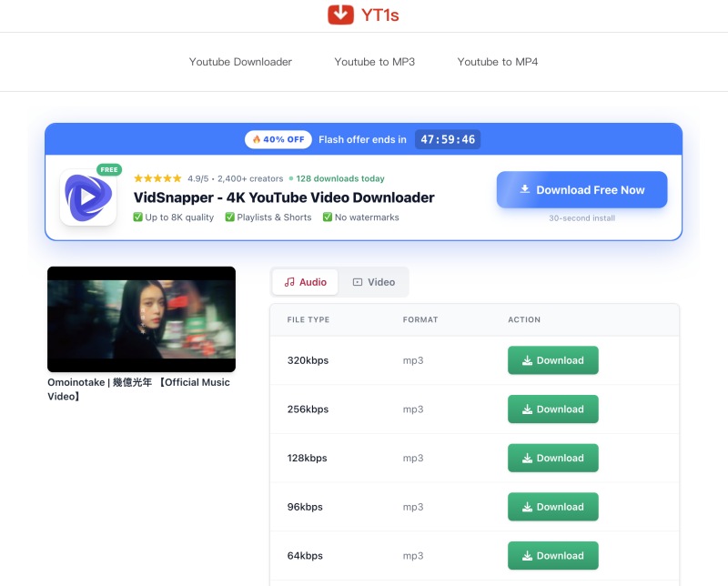The width and height of the screenshot is (728, 586).
Task: Switch to the Audio tab
Action: [305, 282]
